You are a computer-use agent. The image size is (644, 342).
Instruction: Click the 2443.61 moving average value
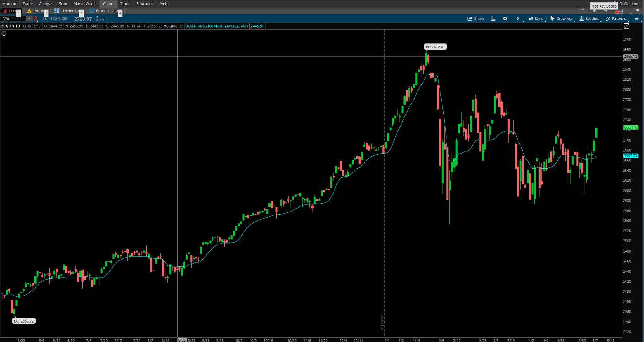[257, 26]
